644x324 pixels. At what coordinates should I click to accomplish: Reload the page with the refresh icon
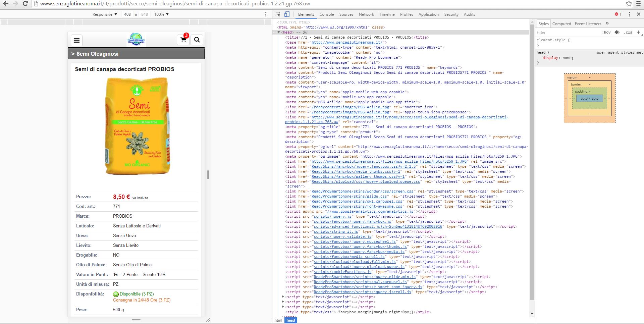click(25, 4)
